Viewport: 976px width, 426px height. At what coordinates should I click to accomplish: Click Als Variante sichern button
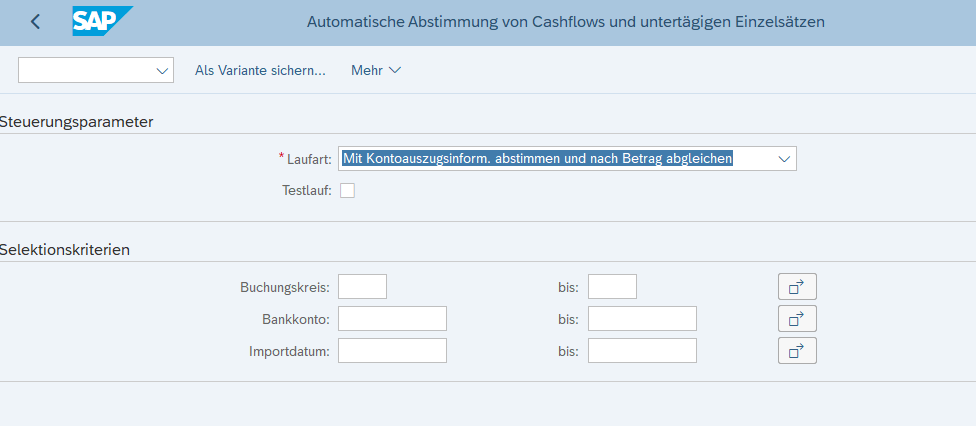pyautogui.click(x=260, y=70)
